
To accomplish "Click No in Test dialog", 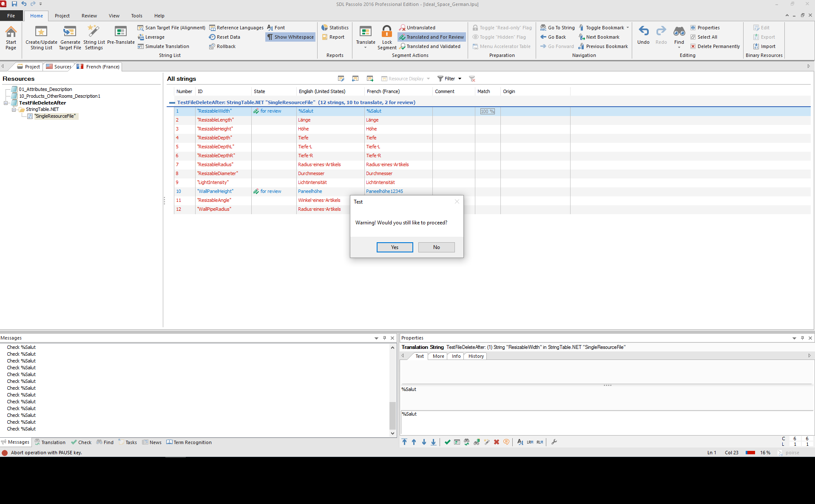I will (436, 247).
